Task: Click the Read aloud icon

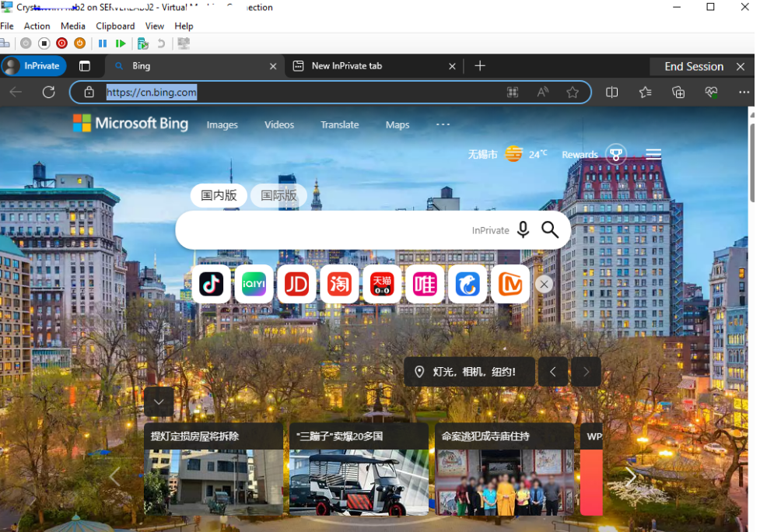Action: coord(542,92)
